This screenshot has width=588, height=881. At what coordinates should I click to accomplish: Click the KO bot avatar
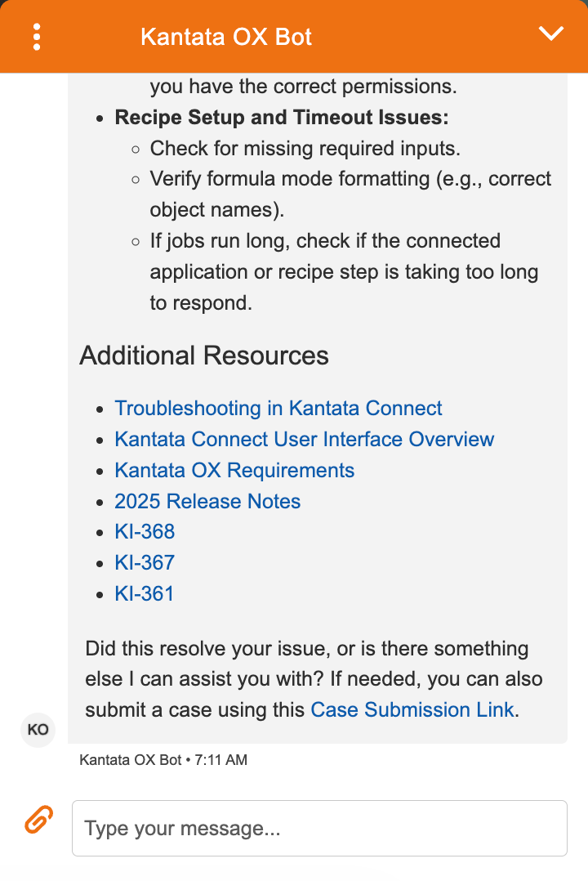[38, 729]
